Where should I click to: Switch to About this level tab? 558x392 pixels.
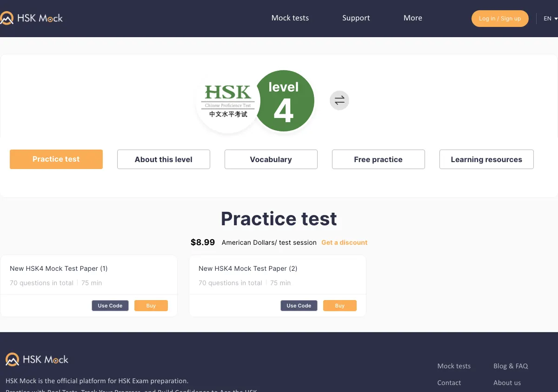(x=164, y=159)
